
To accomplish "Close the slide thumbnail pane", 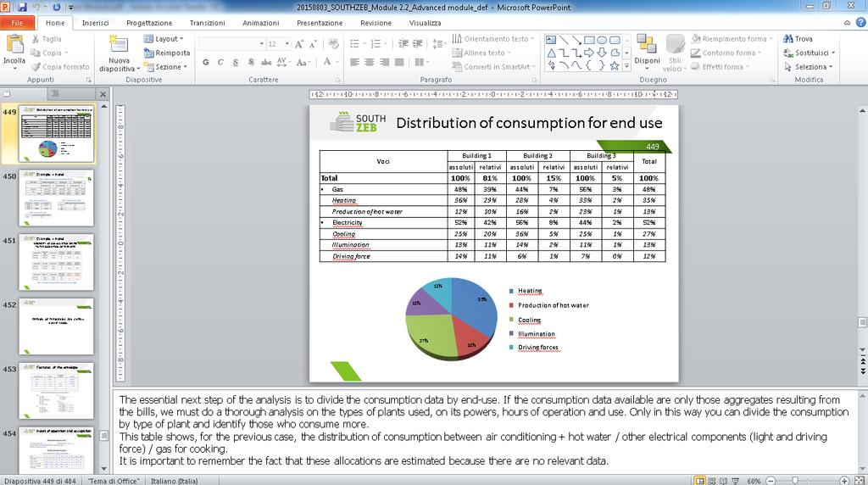I will click(x=103, y=94).
